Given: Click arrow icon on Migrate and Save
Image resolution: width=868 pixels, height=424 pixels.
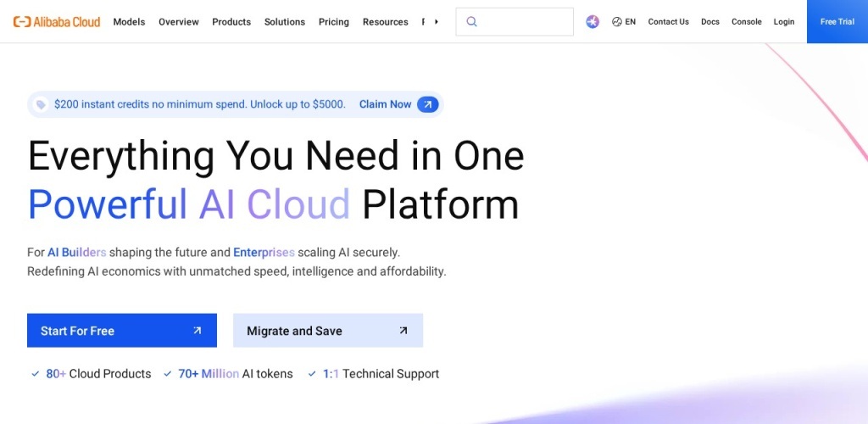Looking at the screenshot, I should (403, 331).
